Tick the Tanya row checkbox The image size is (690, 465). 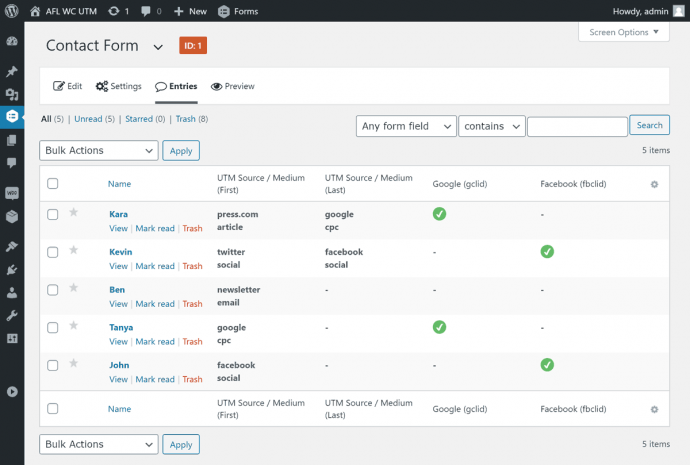(52, 328)
